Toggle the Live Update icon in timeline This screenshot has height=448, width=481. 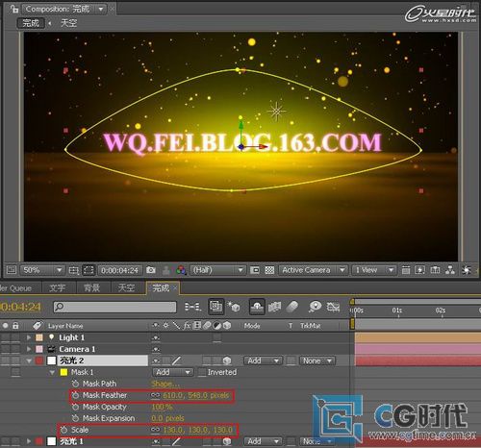(215, 307)
